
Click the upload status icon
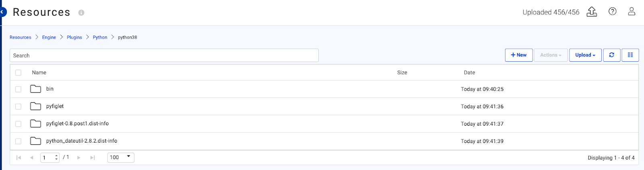[592, 12]
